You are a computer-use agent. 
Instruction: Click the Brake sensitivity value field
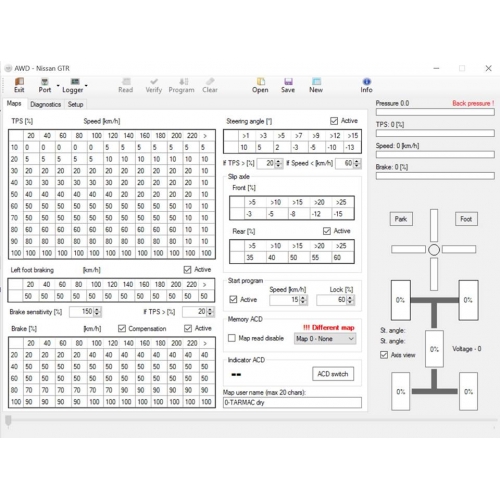point(82,312)
